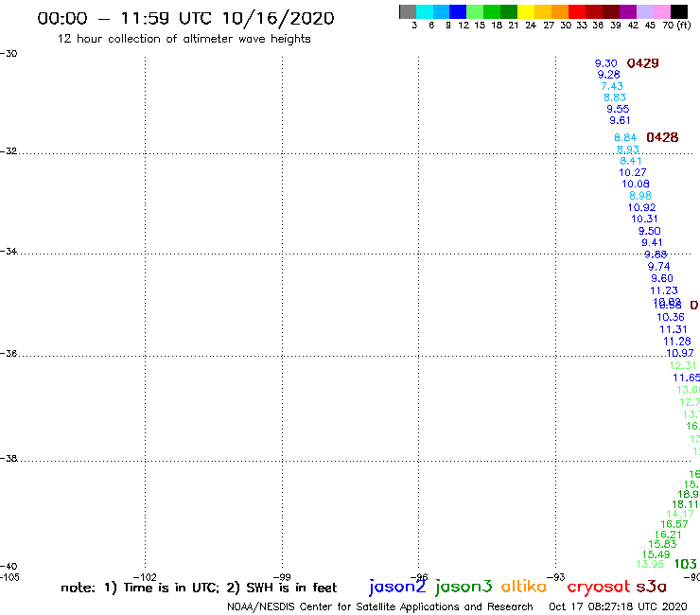The image size is (700, 615).
Task: Click the Oct 17 08:27:18 UTC timestamp
Action: click(x=618, y=606)
